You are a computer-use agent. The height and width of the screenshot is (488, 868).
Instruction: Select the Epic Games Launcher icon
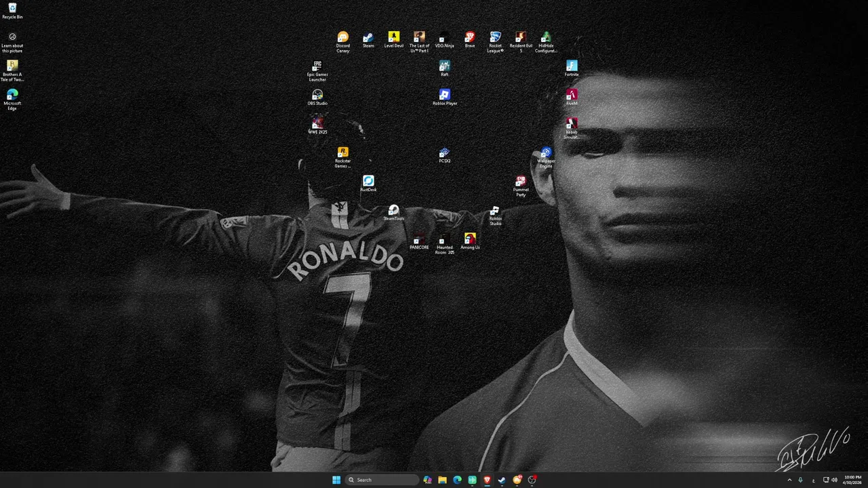tap(317, 71)
